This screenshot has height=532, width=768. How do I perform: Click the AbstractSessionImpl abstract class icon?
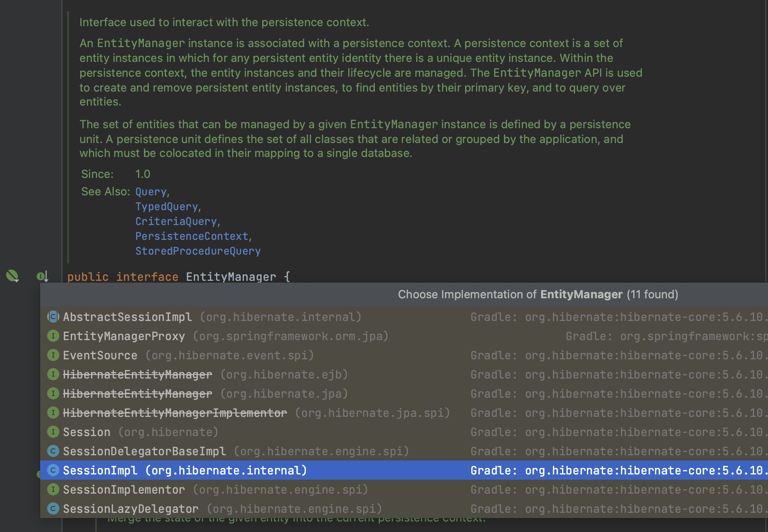53,317
